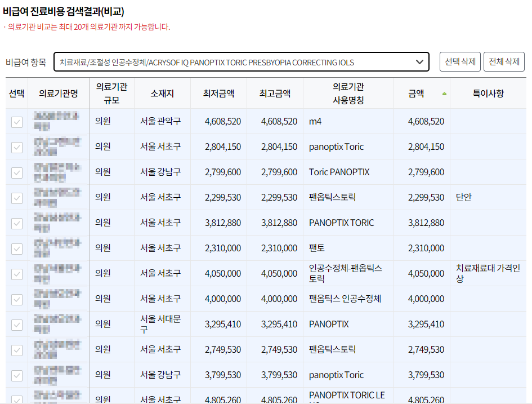Toggle checkbox for the 4,050,000 row
532x404 pixels.
coord(17,274)
